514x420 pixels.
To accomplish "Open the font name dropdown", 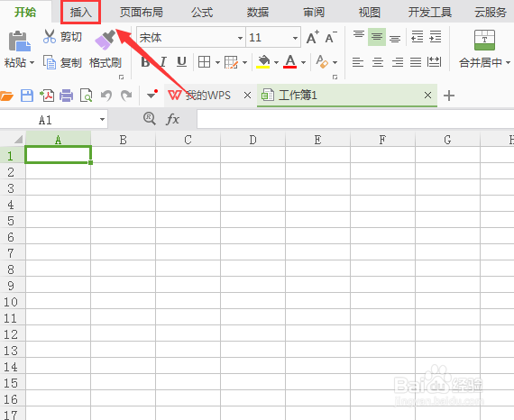I will [240, 38].
